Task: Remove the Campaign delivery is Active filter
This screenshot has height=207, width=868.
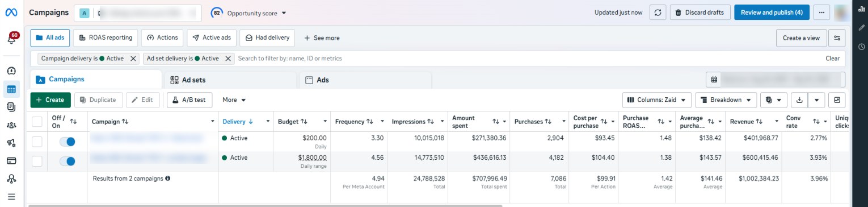Action: (x=133, y=59)
